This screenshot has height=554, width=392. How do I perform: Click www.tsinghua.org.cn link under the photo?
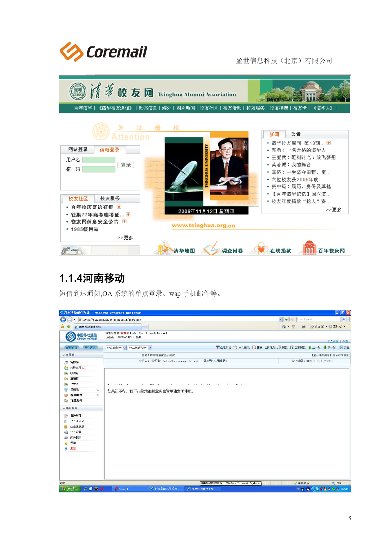(203, 226)
